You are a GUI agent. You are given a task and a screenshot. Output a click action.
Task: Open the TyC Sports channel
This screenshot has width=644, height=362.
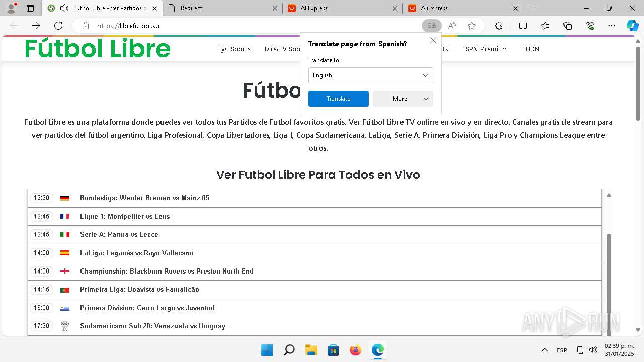(234, 49)
